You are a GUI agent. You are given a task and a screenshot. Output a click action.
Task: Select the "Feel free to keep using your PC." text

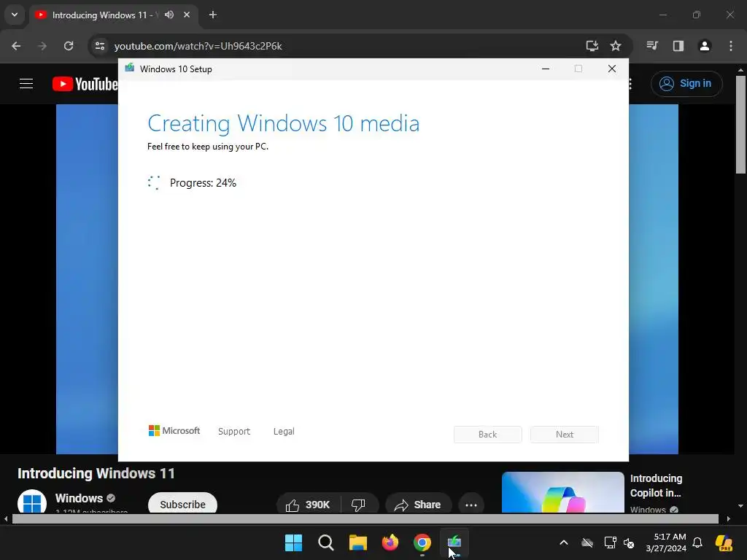[x=208, y=147]
